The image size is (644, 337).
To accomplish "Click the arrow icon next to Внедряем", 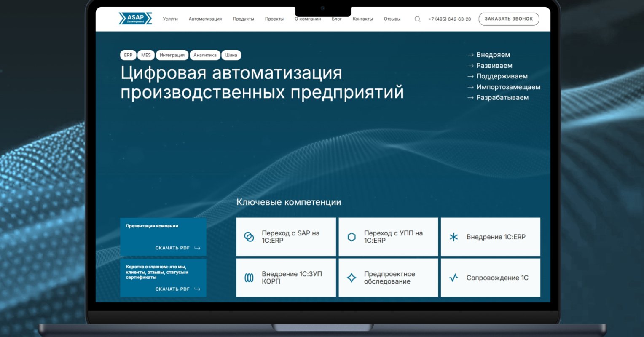I will point(470,55).
